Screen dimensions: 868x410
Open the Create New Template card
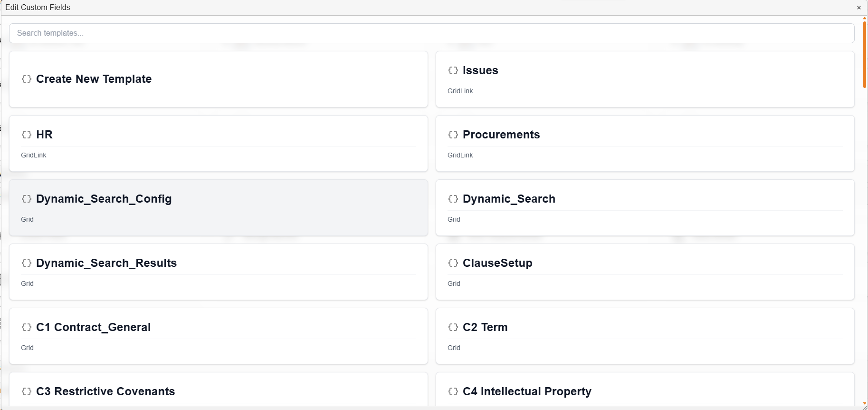pyautogui.click(x=219, y=79)
